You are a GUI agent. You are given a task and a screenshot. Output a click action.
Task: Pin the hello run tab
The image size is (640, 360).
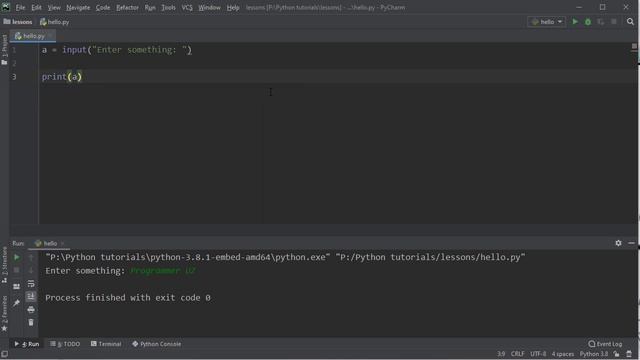17,303
